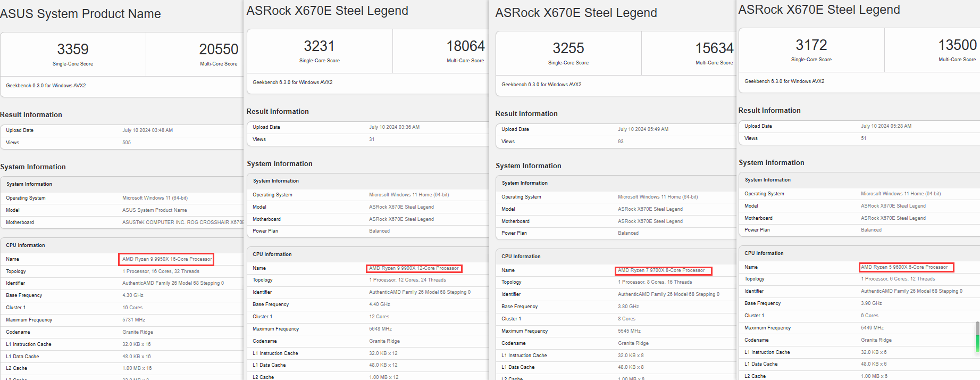Click L1 instruction cache value '32.0 KB x 8'
The height and width of the screenshot is (380, 980).
631,356
